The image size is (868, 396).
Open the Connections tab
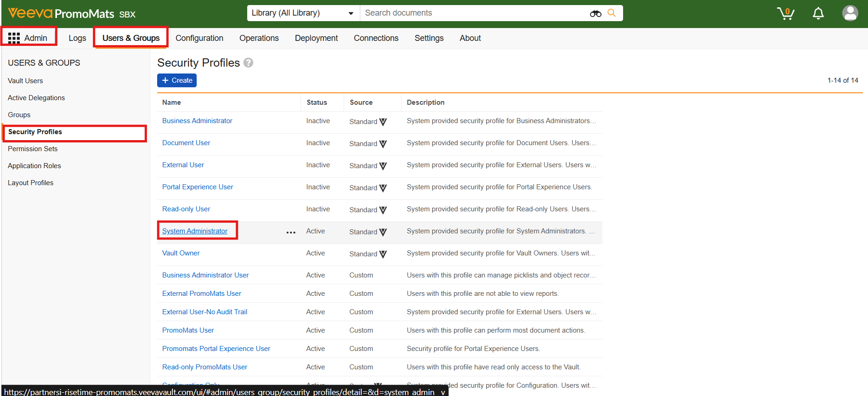tap(376, 38)
